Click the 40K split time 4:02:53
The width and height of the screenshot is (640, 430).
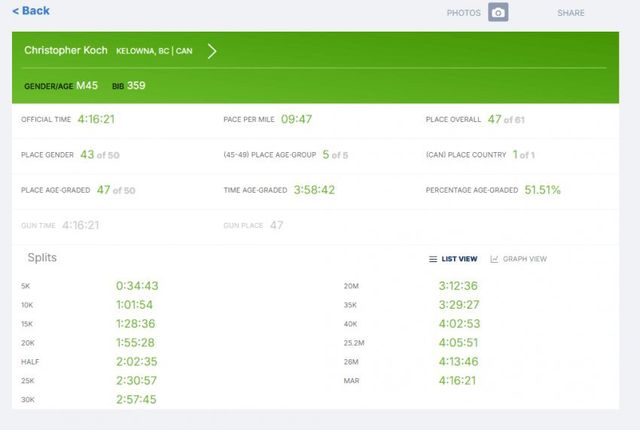tap(459, 324)
